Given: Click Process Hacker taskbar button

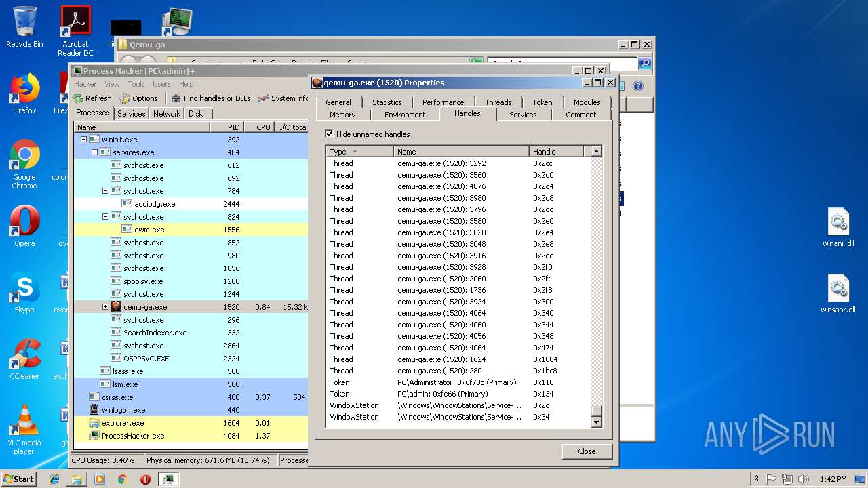Looking at the screenshot, I should [168, 479].
